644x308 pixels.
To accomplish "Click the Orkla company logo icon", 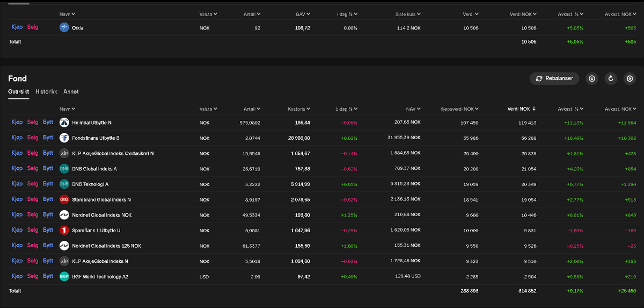I will [64, 27].
